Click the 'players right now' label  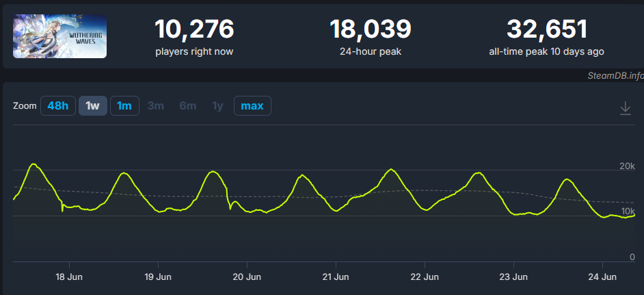click(194, 52)
